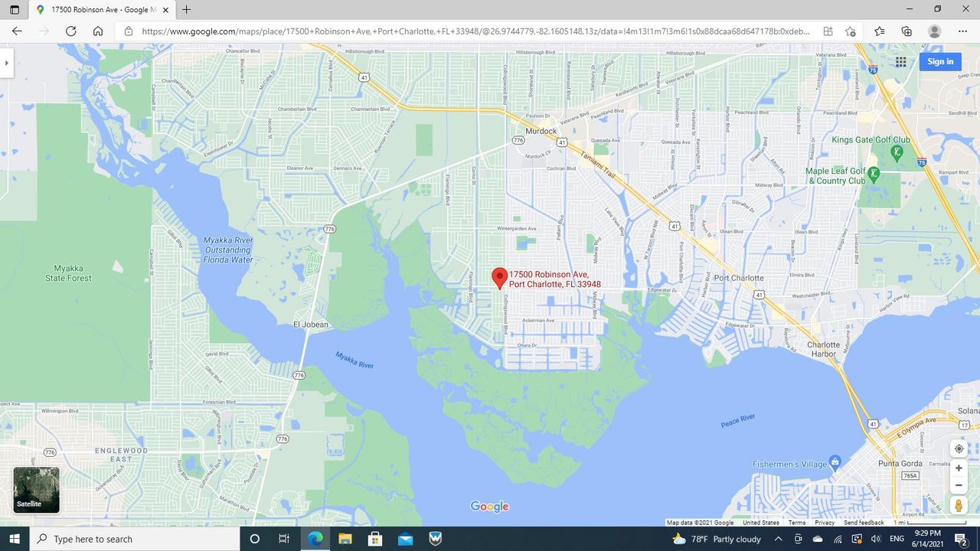The height and width of the screenshot is (551, 980).
Task: Click the Kings Gate Golf Club marker
Action: tap(897, 152)
